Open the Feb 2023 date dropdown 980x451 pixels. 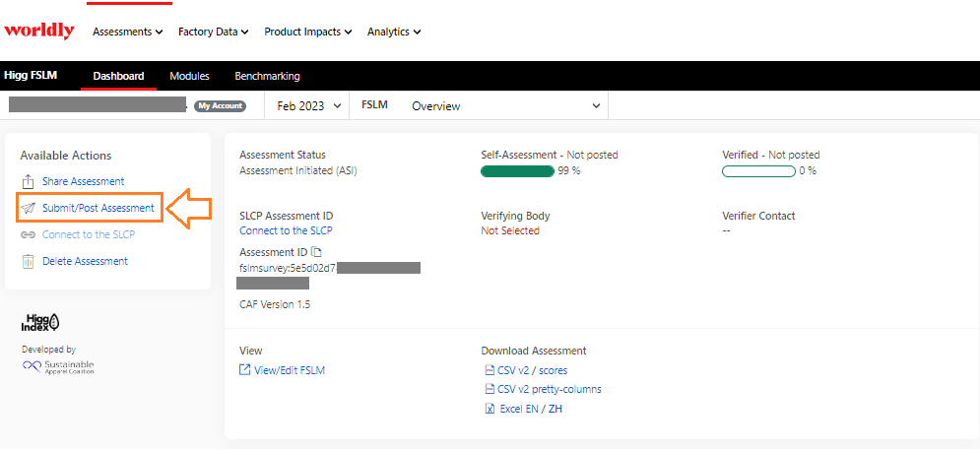tap(309, 106)
